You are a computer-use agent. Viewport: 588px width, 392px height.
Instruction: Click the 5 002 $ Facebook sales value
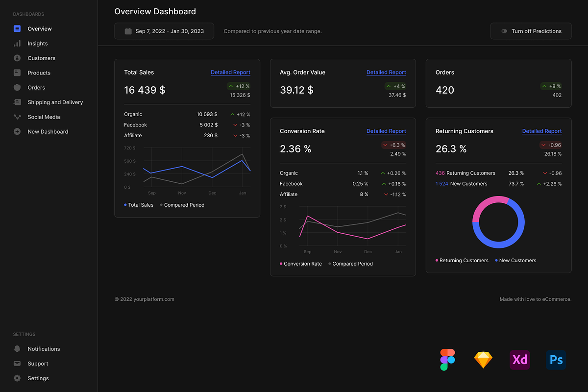[209, 125]
